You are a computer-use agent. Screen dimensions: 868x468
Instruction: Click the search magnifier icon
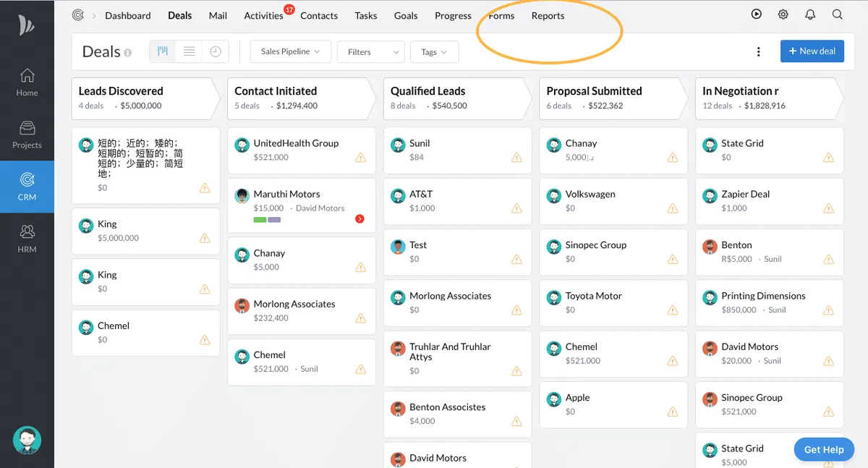tap(837, 14)
